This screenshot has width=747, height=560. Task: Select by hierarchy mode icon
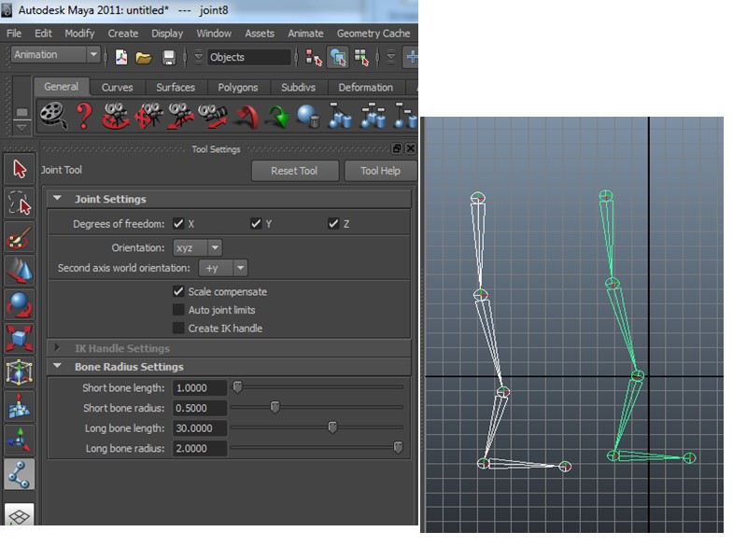(314, 57)
